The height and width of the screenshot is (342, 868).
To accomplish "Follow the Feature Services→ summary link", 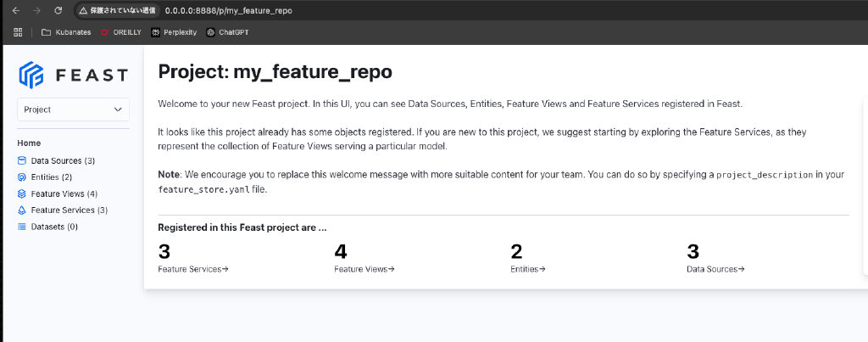I will 193,269.
